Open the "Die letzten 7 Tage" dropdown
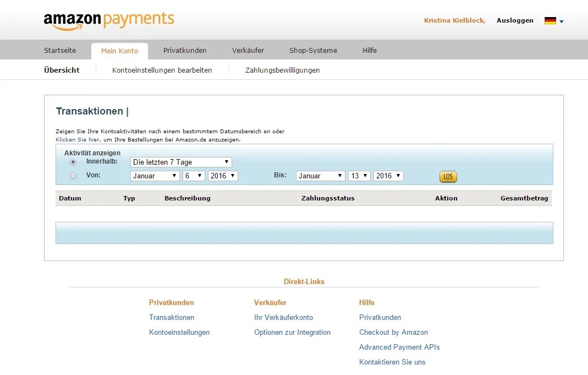The image size is (588, 375). [180, 162]
